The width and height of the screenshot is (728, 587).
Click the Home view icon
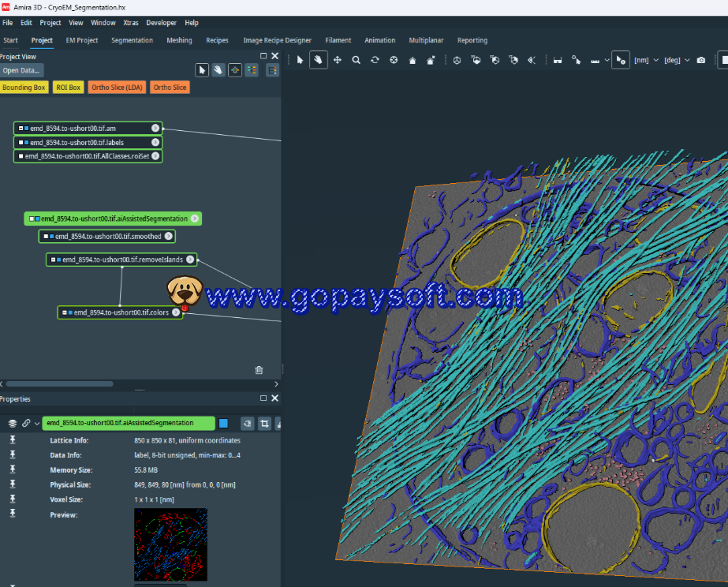tap(413, 60)
